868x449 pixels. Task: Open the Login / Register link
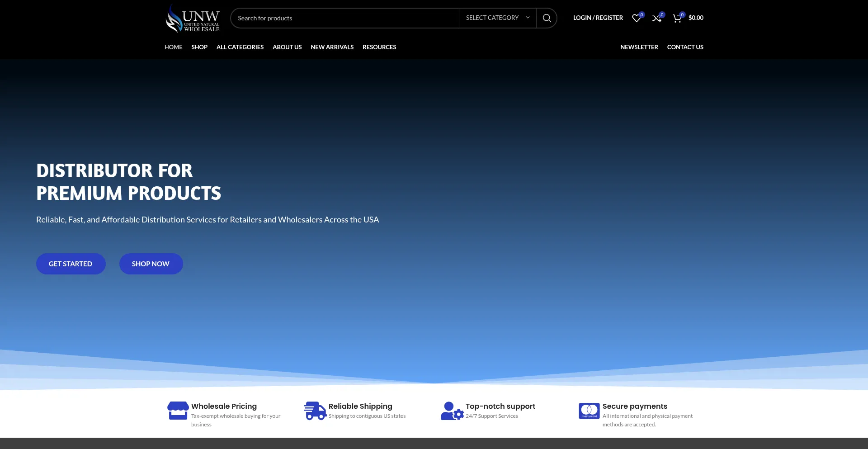[598, 18]
